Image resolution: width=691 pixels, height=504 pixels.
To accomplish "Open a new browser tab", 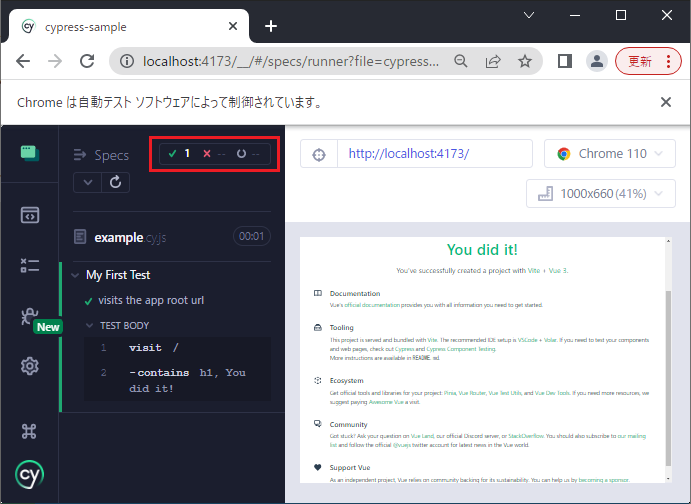I will tap(271, 26).
